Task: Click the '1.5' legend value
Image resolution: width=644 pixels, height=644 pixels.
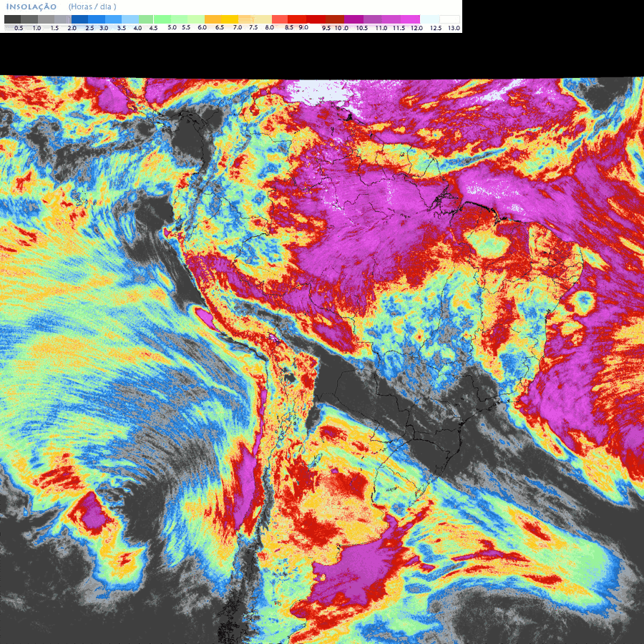Action: [54, 29]
